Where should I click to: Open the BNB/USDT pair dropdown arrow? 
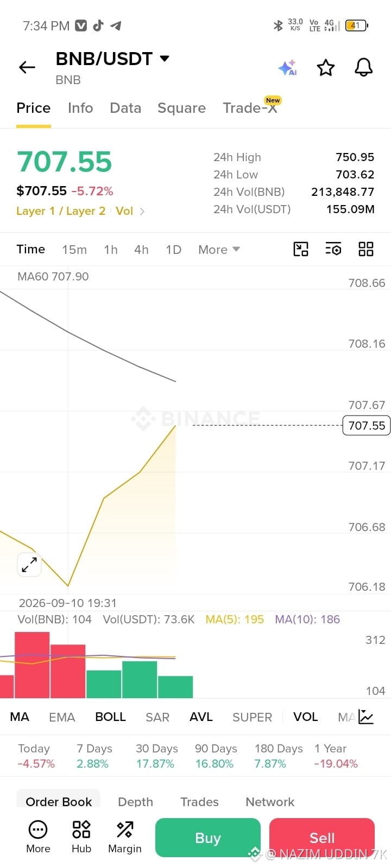click(x=165, y=58)
